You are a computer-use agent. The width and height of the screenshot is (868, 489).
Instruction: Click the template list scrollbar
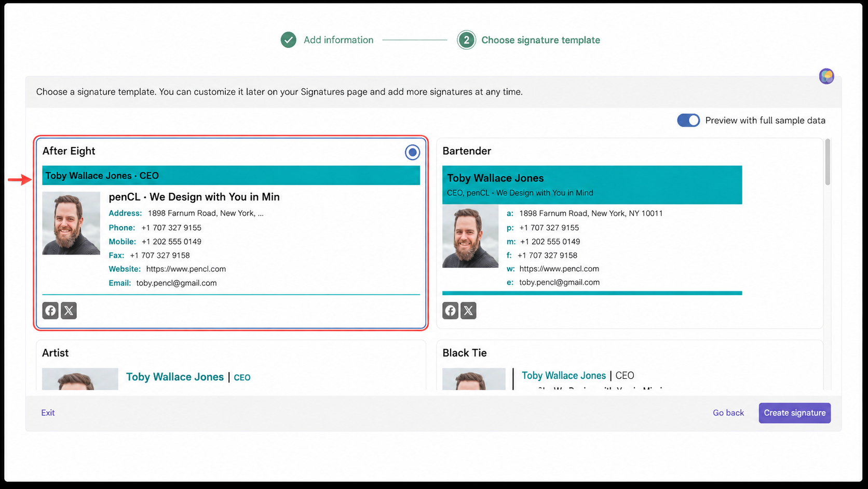pyautogui.click(x=828, y=162)
